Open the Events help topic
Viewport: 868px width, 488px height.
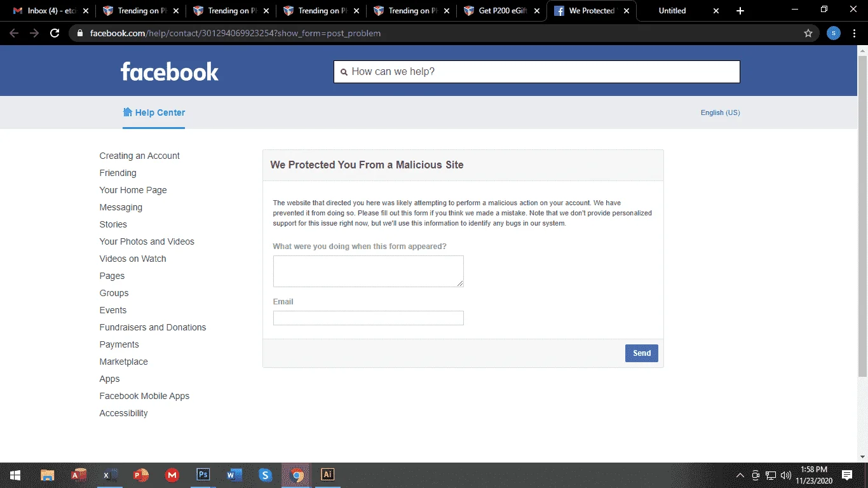[113, 310]
